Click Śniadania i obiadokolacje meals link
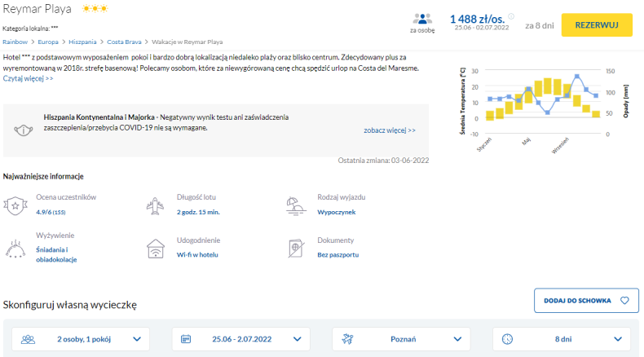Screen dimensions: 644x357 tap(56, 254)
